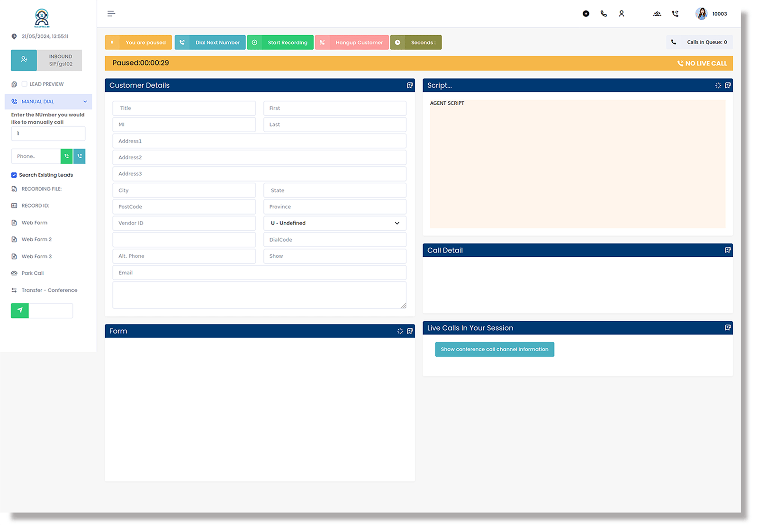This screenshot has width=758, height=532.
Task: Collapse the Manual Dial section chevron
Action: (85, 101)
